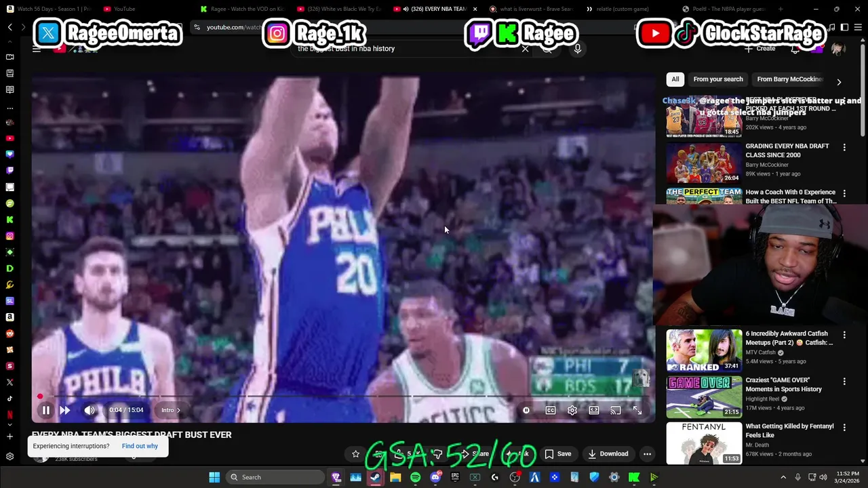
Task: Open the taskbar clock showing 11:52 PM
Action: [x=846, y=477]
